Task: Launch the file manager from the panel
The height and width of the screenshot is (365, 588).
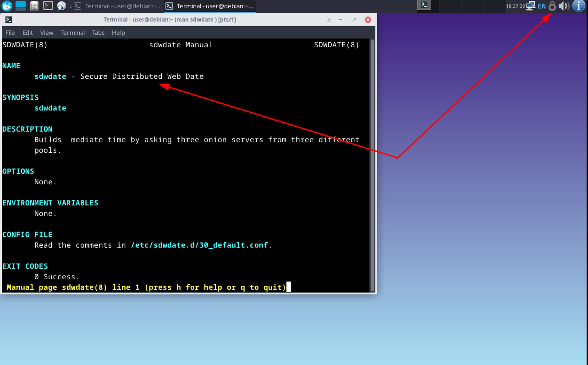Action: [34, 6]
